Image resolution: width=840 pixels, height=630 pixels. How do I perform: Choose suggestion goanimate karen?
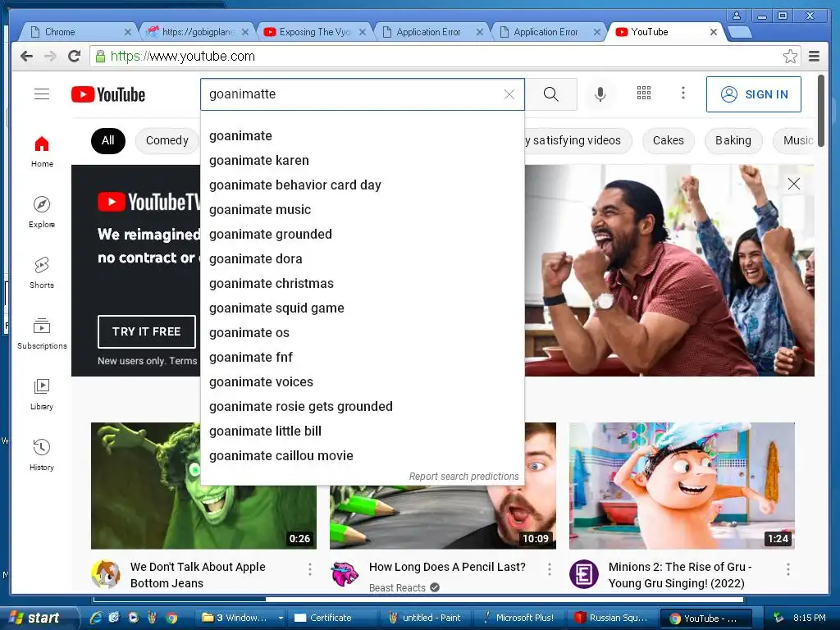click(x=362, y=160)
